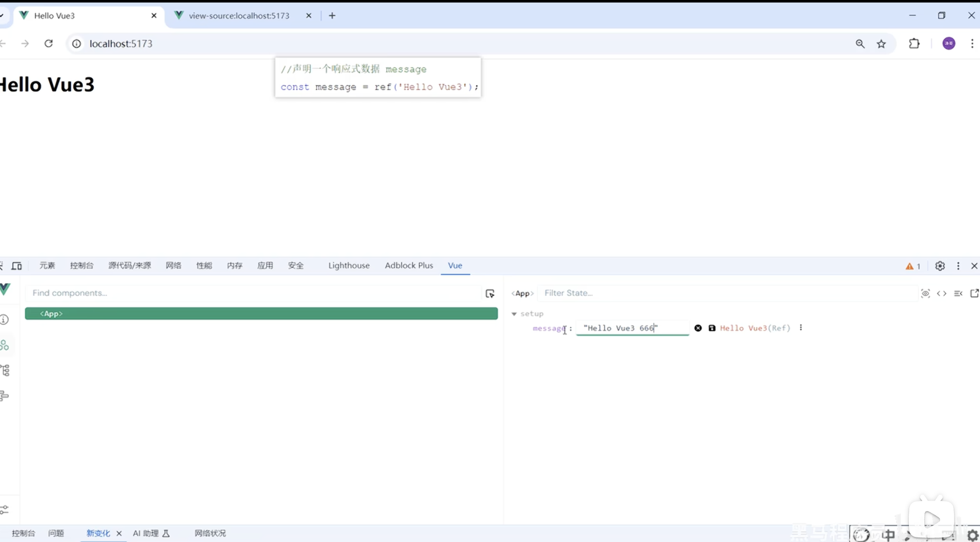Click the warning count indicator
This screenshot has height=542, width=980.
(913, 266)
